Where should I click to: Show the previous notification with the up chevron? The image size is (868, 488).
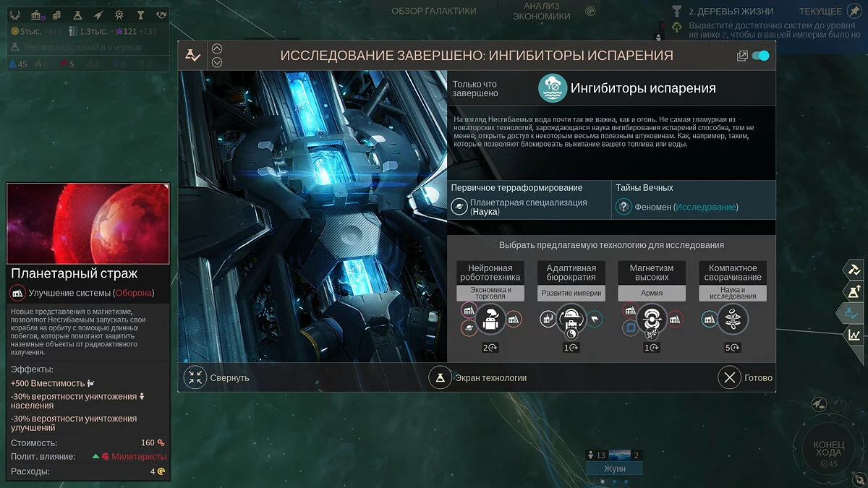click(x=217, y=48)
